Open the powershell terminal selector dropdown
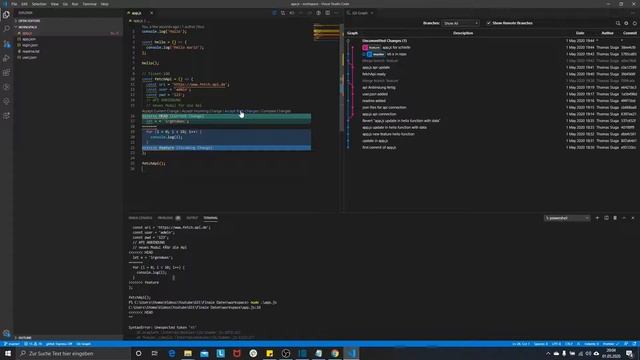This screenshot has height=360, width=640. coord(567,218)
